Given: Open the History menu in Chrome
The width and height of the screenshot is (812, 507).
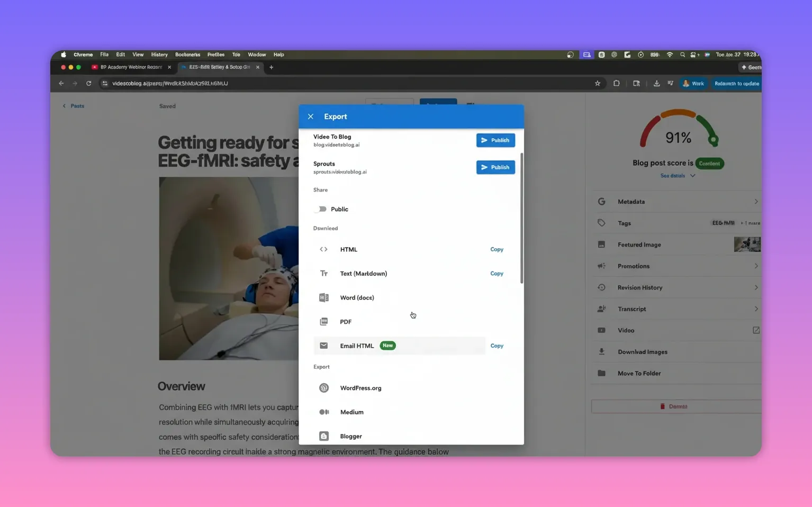Looking at the screenshot, I should [x=159, y=55].
